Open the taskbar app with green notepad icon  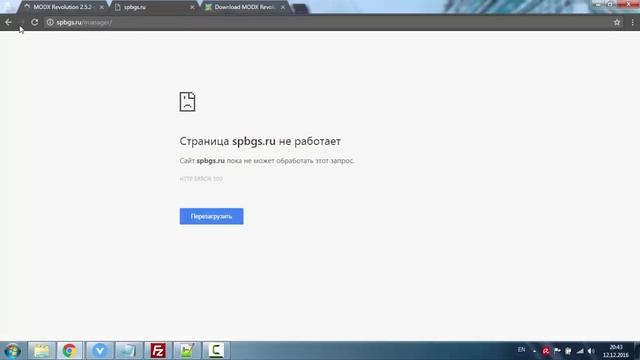(187, 351)
